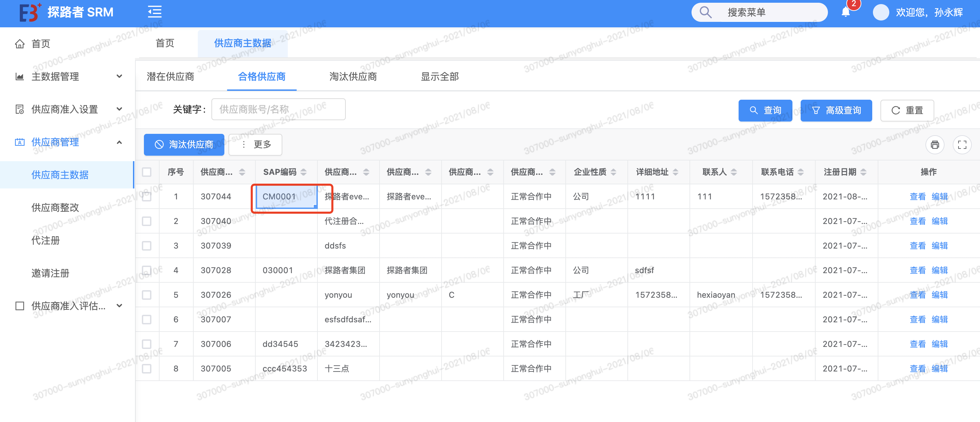Viewport: 980px width, 422px height.
Task: Click the user avatar circle
Action: 880,12
